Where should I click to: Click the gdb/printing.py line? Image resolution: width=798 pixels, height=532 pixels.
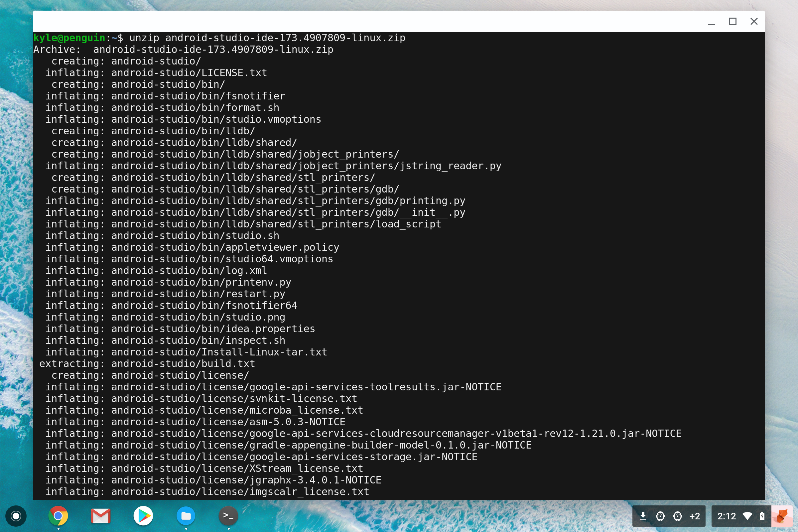(x=255, y=201)
